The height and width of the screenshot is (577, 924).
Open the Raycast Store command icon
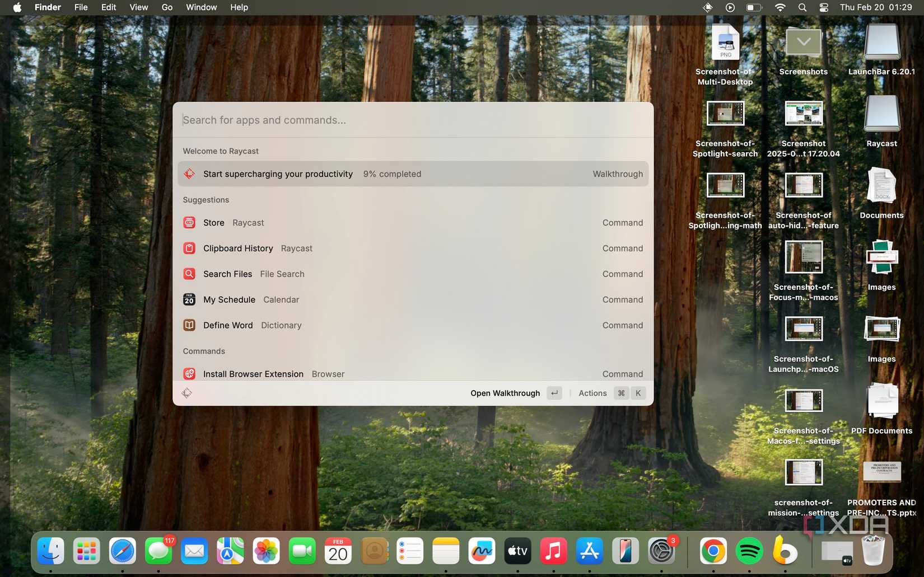[x=189, y=222]
